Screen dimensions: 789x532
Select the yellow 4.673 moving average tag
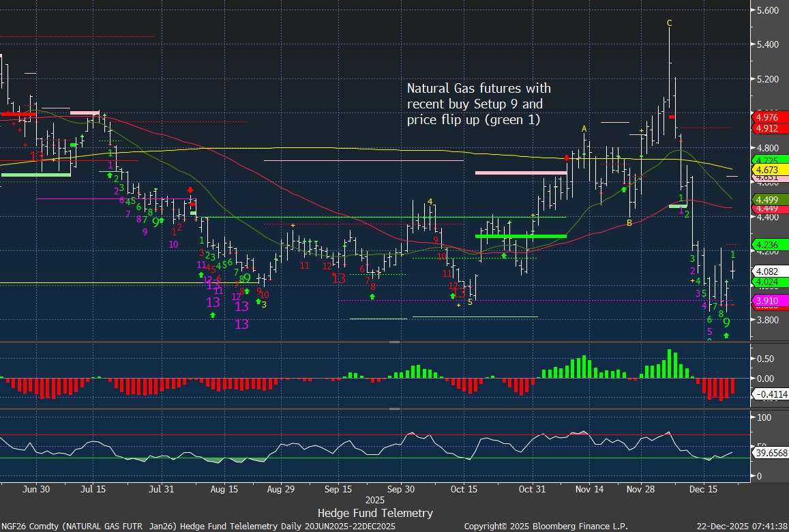(764, 169)
